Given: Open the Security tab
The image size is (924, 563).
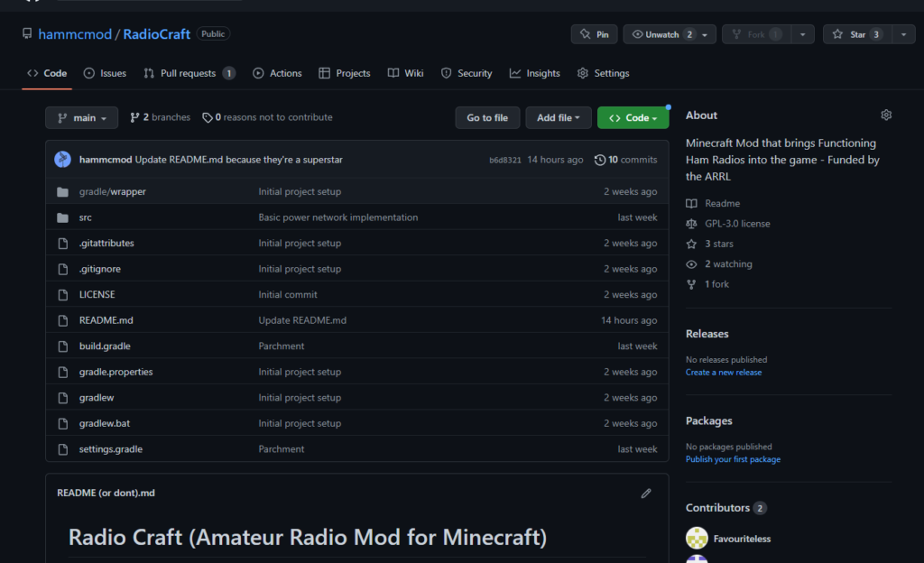Looking at the screenshot, I should [x=467, y=73].
